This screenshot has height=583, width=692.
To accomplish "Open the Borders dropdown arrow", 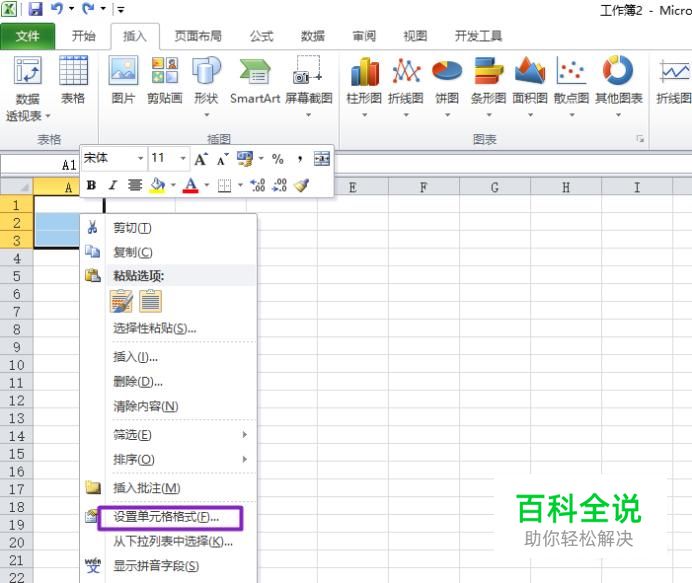I will pos(241,185).
